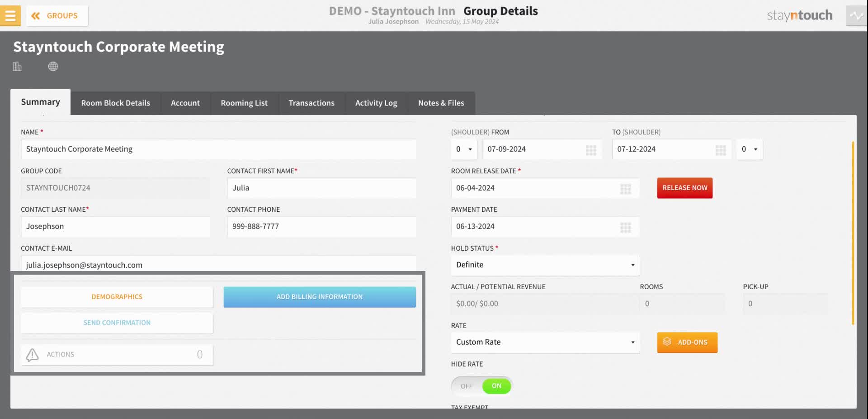Open calendar picker for To date
Image resolution: width=868 pixels, height=419 pixels.
[x=721, y=150]
